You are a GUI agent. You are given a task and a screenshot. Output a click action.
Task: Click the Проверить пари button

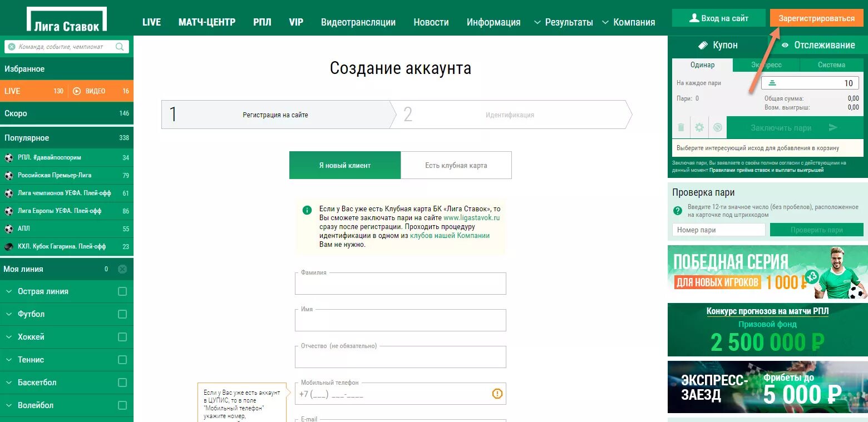click(817, 230)
